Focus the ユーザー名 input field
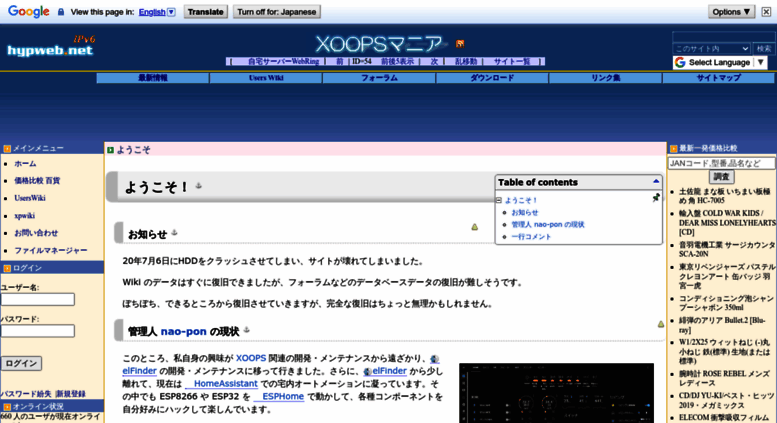 [38, 299]
